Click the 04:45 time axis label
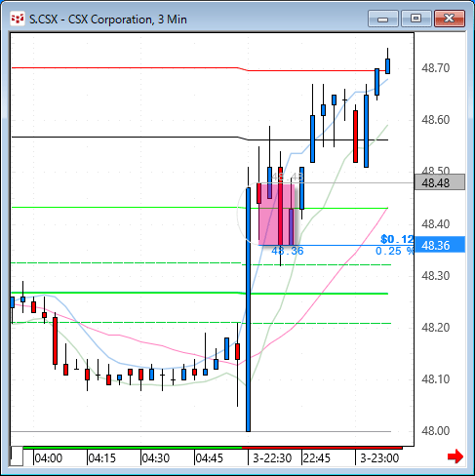Screen dimensions: 475x476 (210, 458)
